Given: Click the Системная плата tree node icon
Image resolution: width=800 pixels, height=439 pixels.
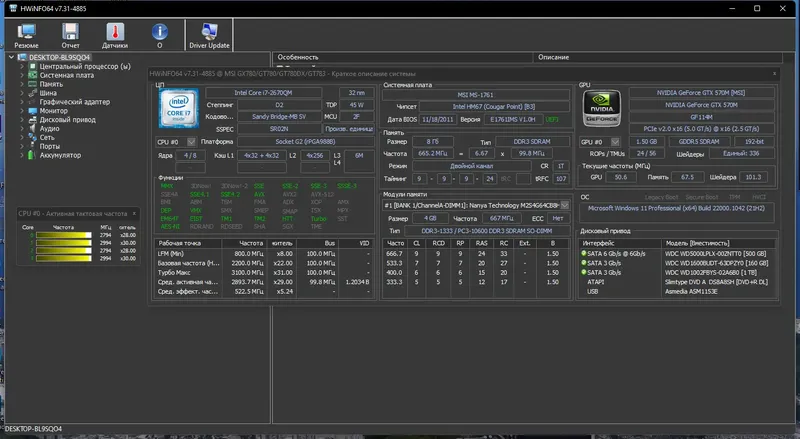Looking at the screenshot, I should pos(33,75).
